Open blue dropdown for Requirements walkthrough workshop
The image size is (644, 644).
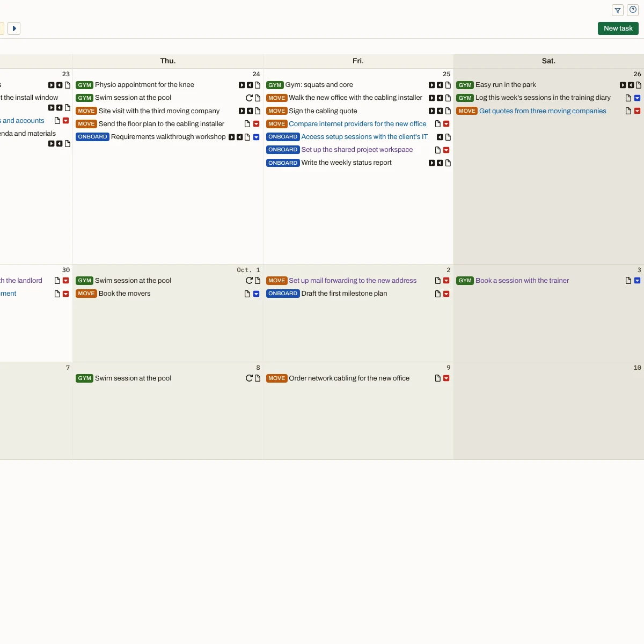click(256, 137)
